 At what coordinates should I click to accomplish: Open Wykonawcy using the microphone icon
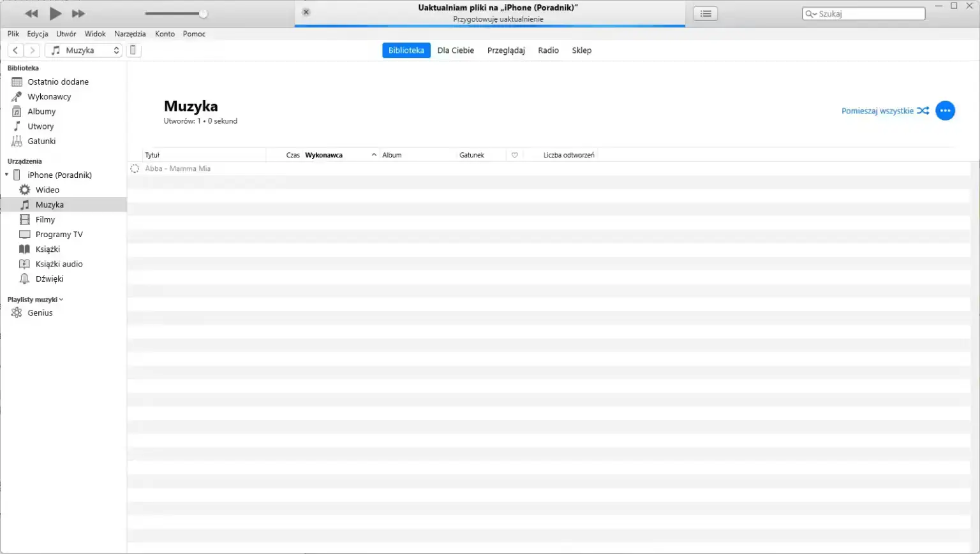(17, 96)
